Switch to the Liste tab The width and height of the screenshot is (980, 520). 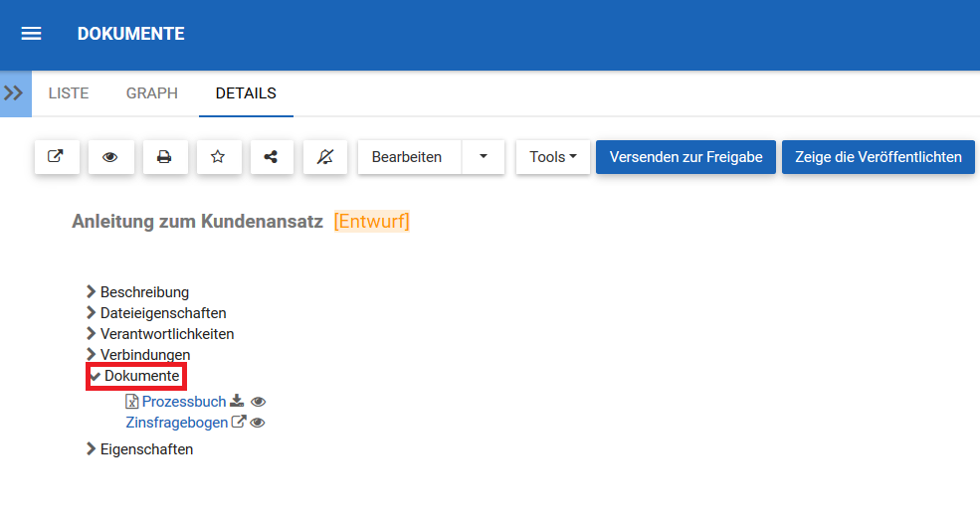point(69,93)
